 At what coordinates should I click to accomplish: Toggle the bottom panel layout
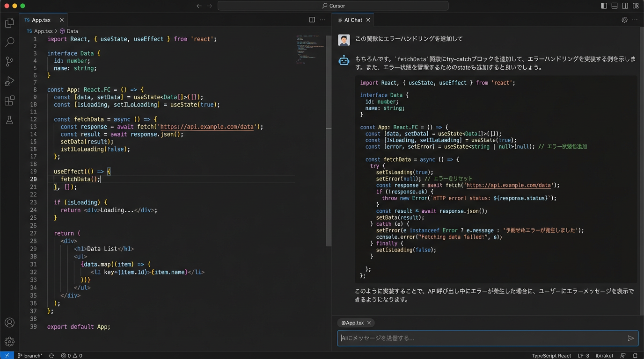(x=614, y=6)
